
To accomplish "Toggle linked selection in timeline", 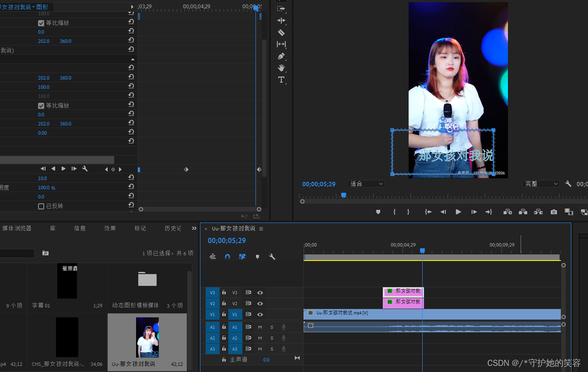I will 242,257.
